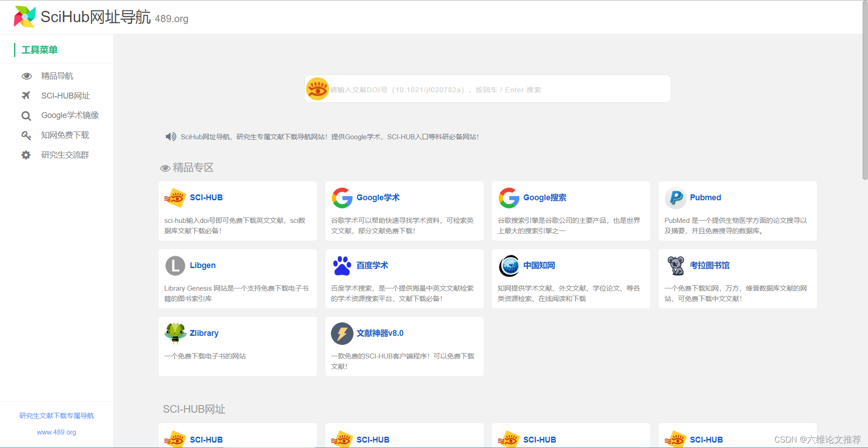The height and width of the screenshot is (448, 868).
Task: Click the eye icon beside 精品专区 heading
Action: pyautogui.click(x=165, y=168)
